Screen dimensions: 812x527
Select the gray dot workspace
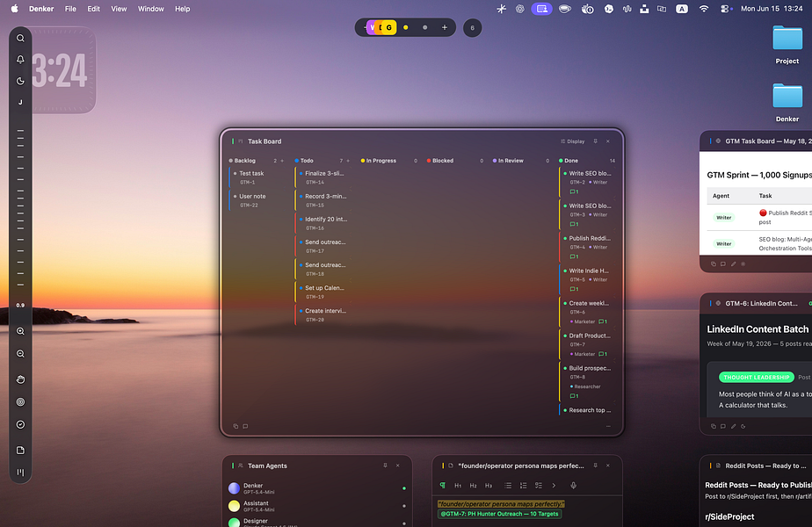(424, 27)
